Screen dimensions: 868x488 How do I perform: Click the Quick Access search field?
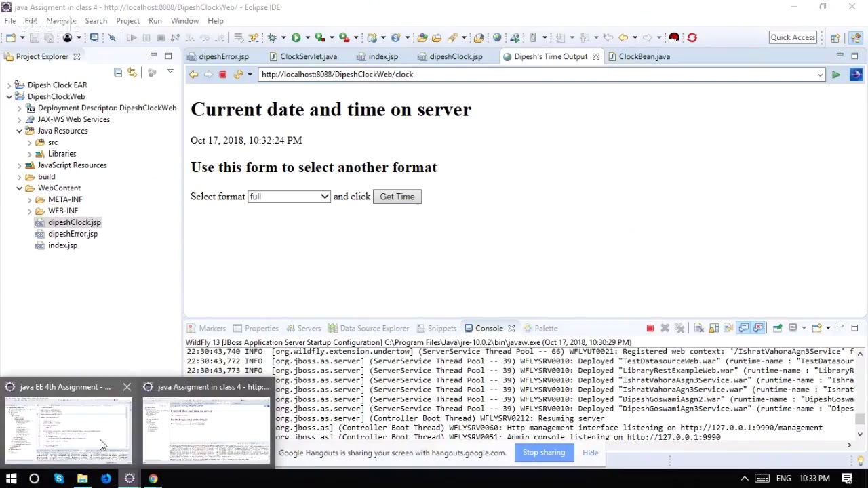(x=793, y=38)
